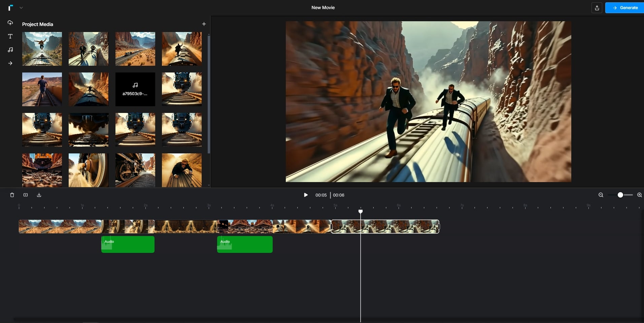Expand the dropdown chevron beside the app logo

21,7
